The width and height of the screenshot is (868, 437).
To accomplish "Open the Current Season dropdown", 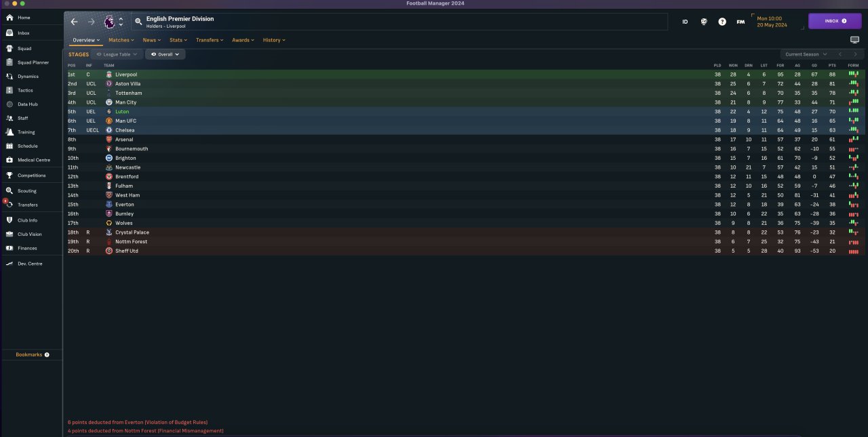I will coord(805,54).
